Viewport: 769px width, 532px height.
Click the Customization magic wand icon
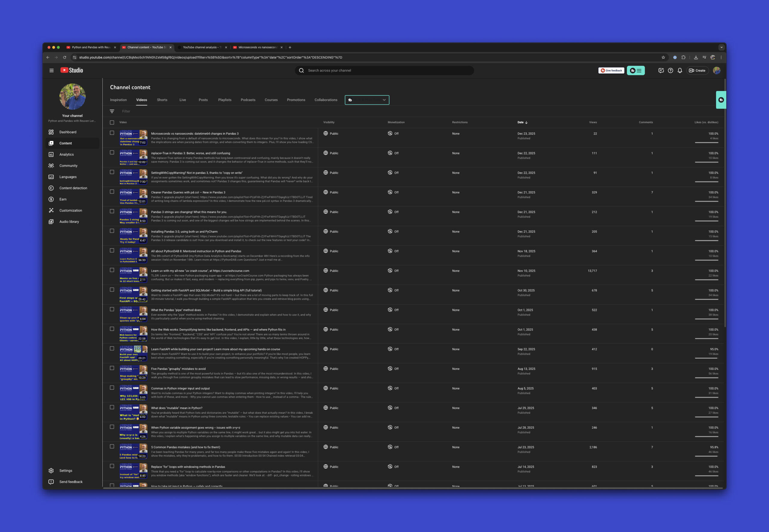tap(51, 210)
